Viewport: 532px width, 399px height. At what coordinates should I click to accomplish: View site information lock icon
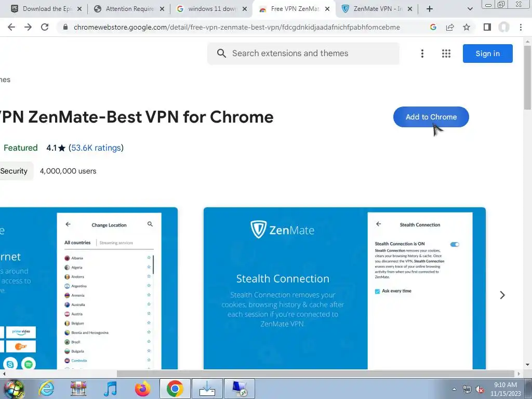tap(65, 27)
